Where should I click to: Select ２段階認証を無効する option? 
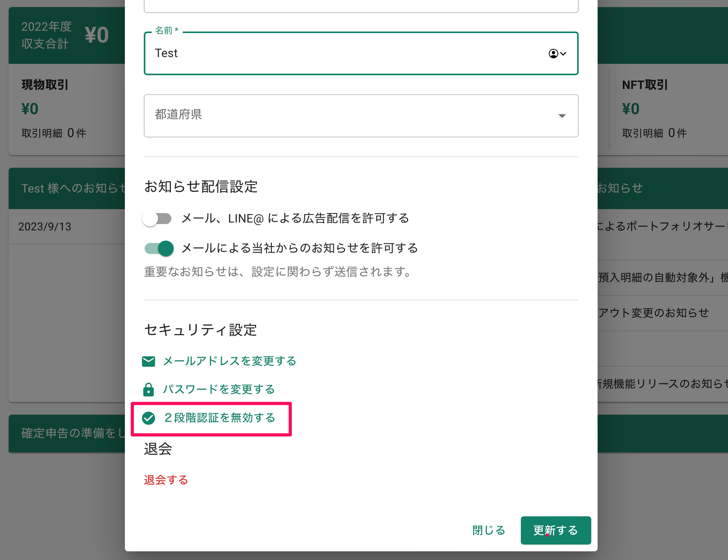click(219, 418)
